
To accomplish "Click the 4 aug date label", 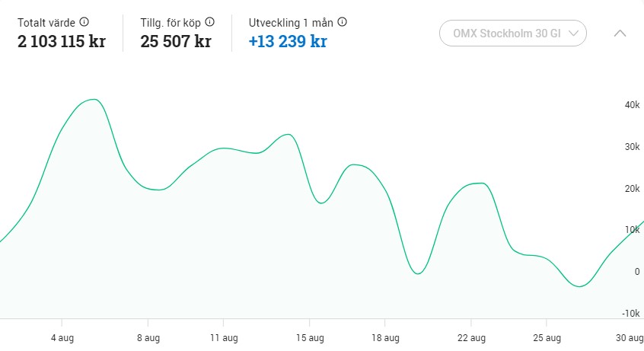I will point(62,338).
